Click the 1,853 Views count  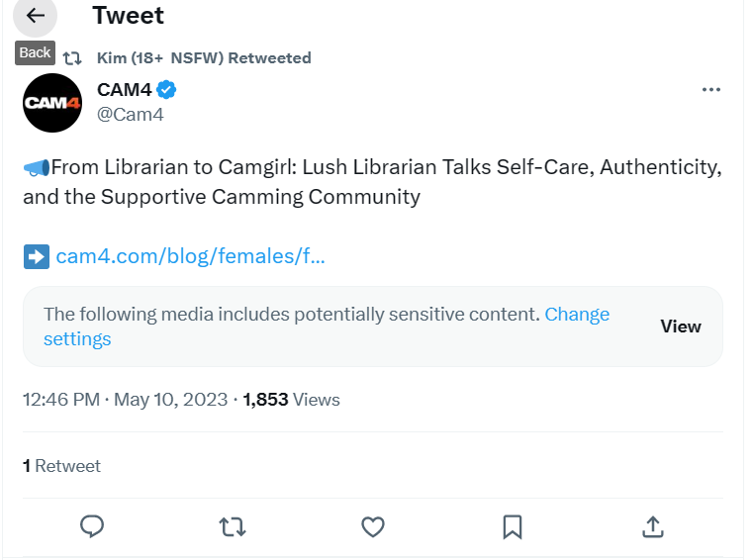pos(291,400)
